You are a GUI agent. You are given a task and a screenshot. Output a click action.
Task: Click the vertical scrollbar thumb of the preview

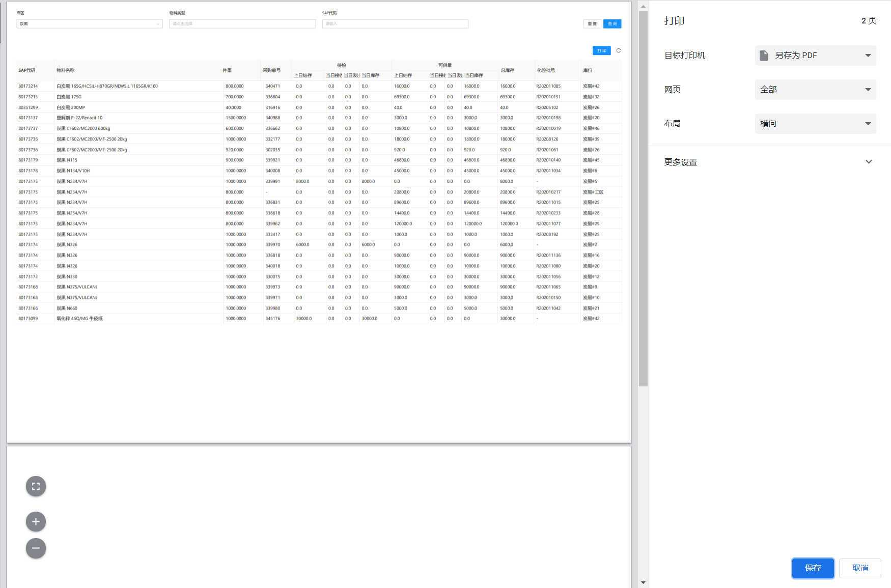[x=643, y=199]
